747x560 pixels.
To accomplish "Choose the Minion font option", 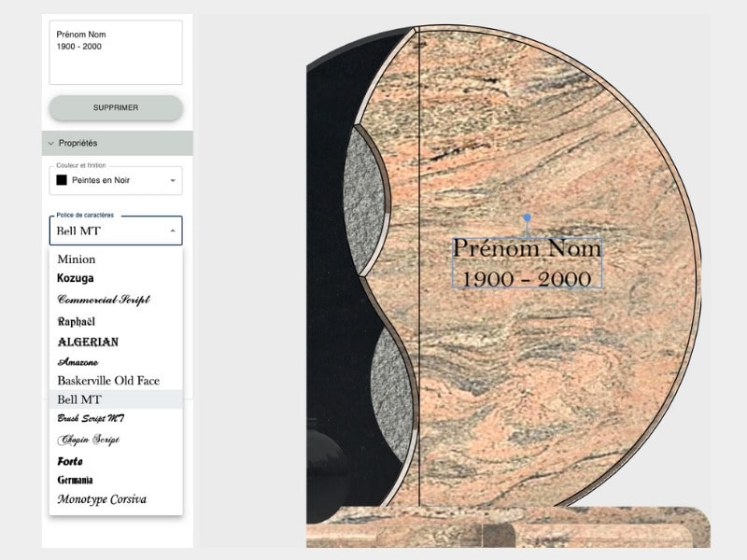I will tap(116, 259).
